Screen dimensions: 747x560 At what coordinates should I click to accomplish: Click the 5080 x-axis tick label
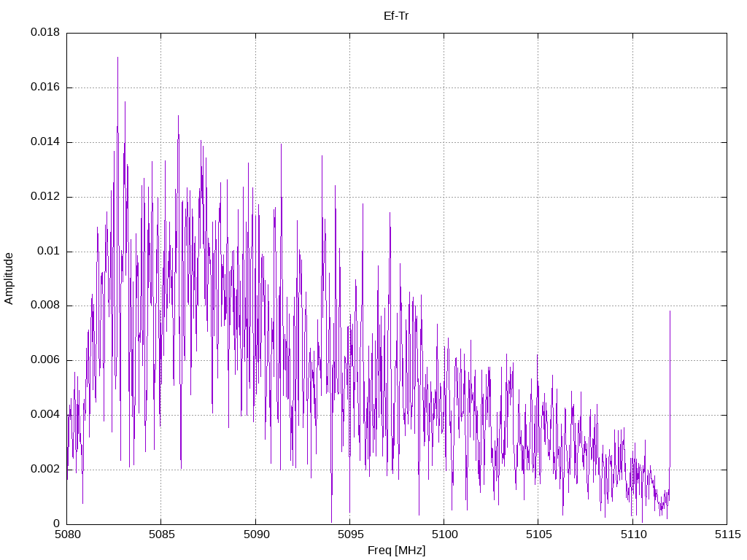click(x=67, y=534)
